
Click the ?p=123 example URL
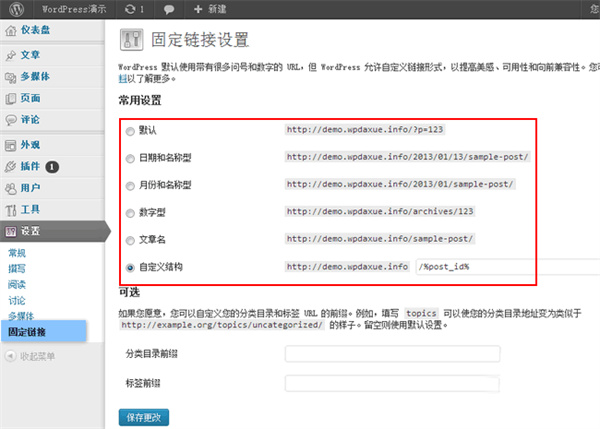click(365, 129)
